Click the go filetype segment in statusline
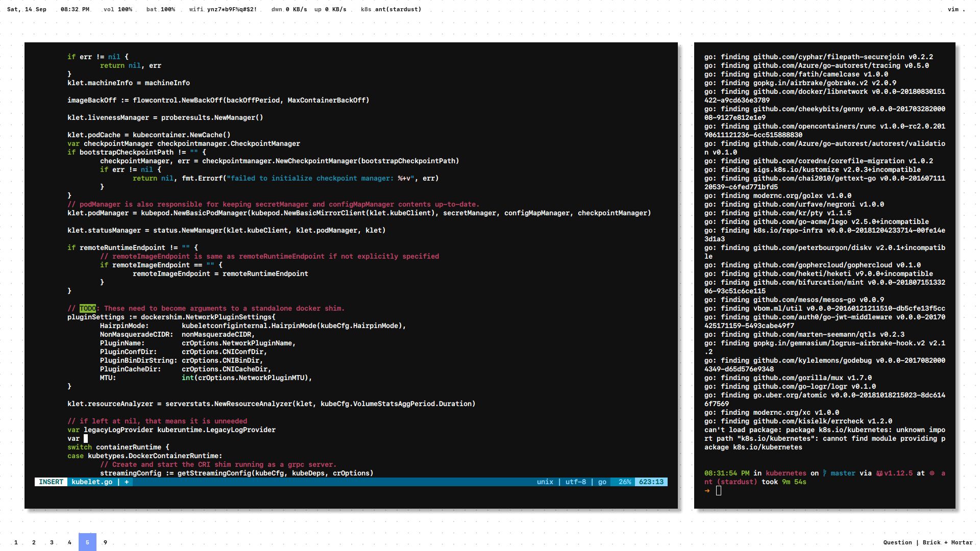The image size is (980, 551). (x=602, y=482)
